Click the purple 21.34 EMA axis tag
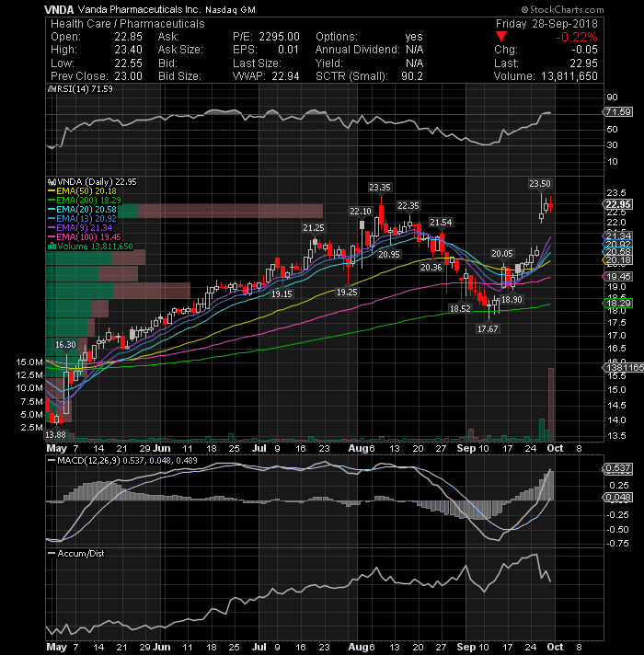Screen dimensions: 644x655 click(x=618, y=236)
